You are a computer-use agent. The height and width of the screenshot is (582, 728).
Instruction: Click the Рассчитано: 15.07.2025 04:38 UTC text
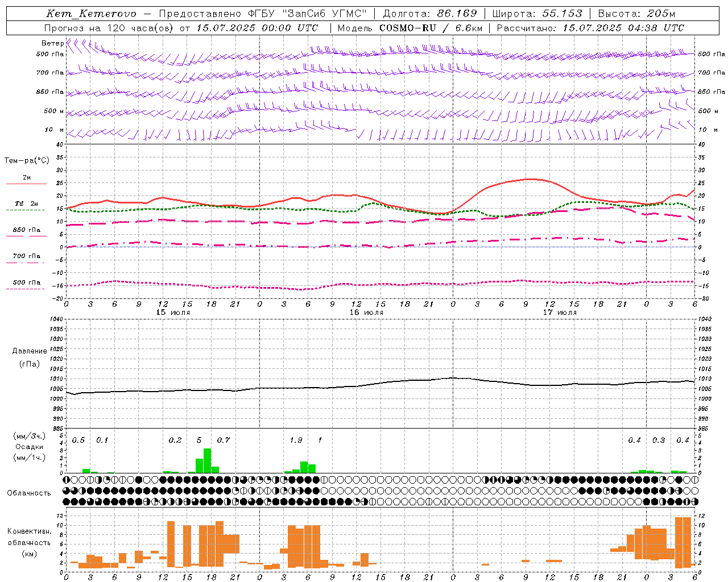coord(590,28)
